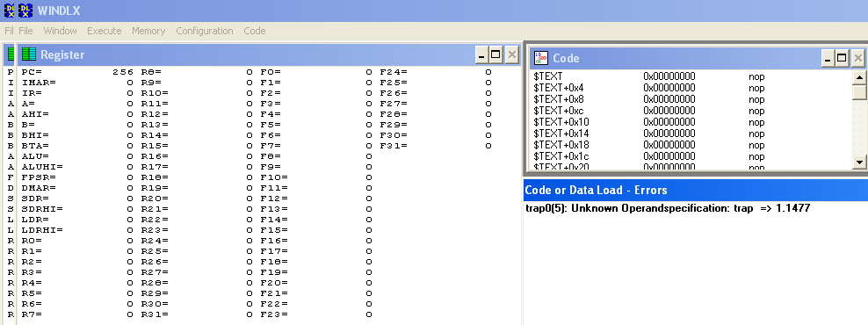
Task: Click the IMAR= register entry
Action: pos(77,83)
